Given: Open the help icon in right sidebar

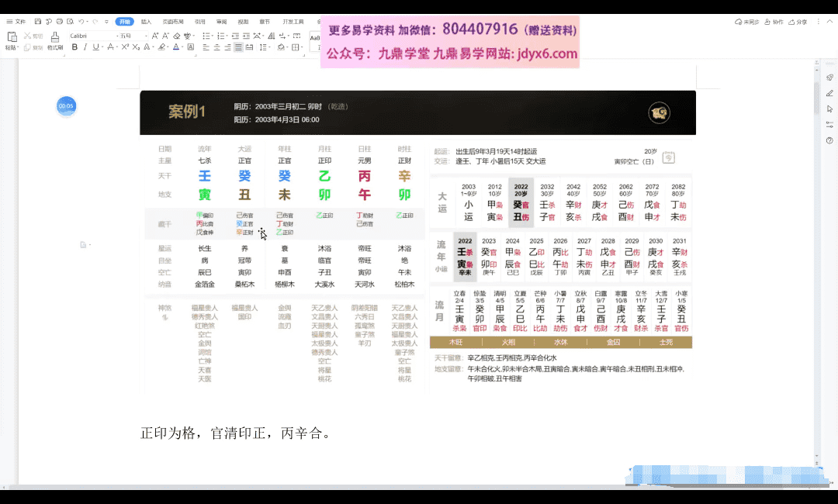Looking at the screenshot, I should point(829,140).
